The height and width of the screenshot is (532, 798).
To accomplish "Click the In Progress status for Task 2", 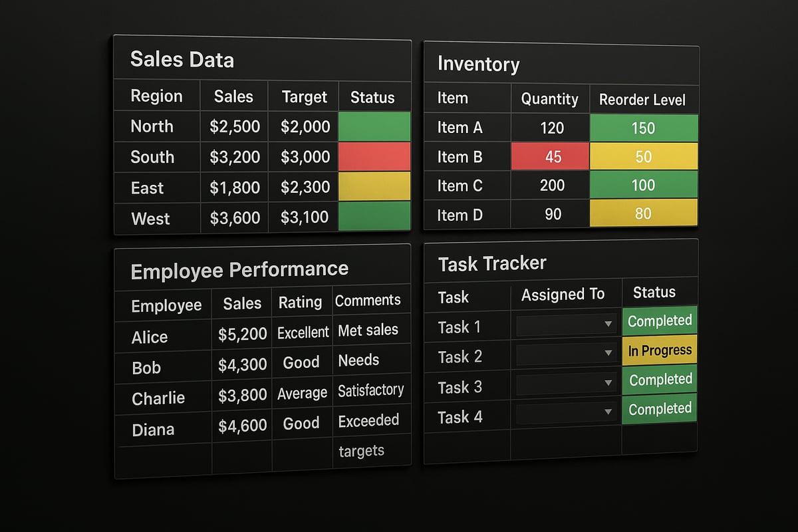I will (660, 350).
